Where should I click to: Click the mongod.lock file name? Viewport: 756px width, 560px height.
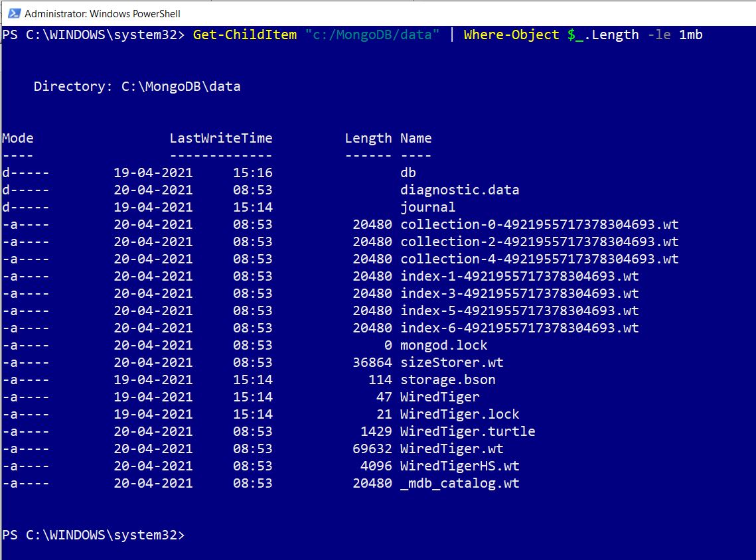coord(443,345)
